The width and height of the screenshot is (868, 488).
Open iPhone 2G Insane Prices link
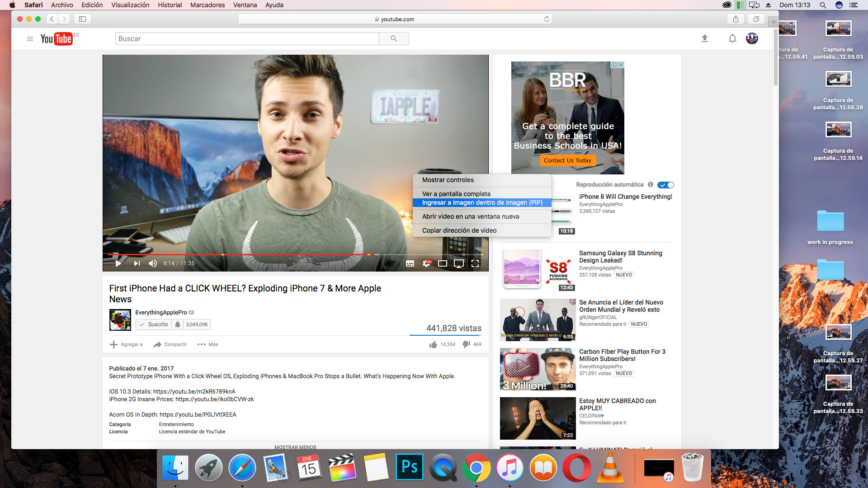click(x=214, y=399)
